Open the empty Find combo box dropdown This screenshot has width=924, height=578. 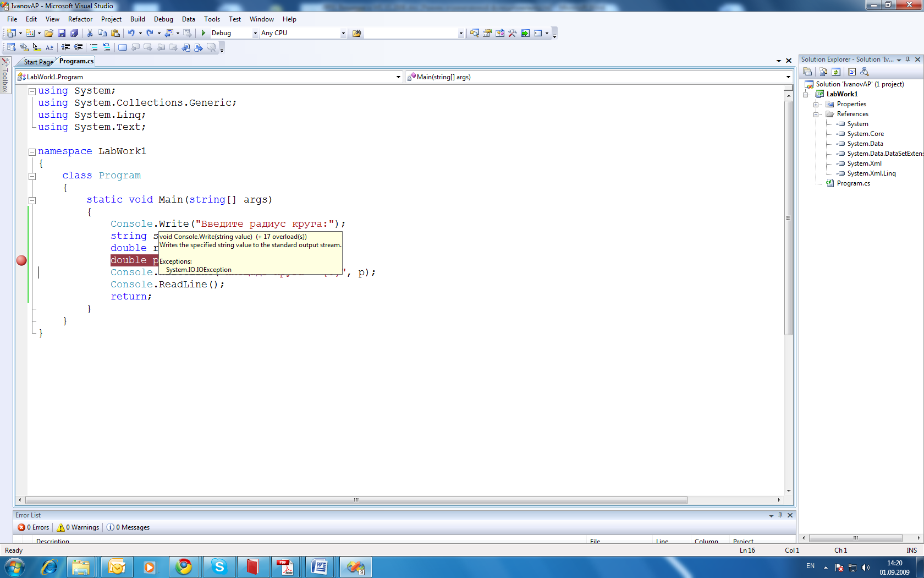point(461,33)
